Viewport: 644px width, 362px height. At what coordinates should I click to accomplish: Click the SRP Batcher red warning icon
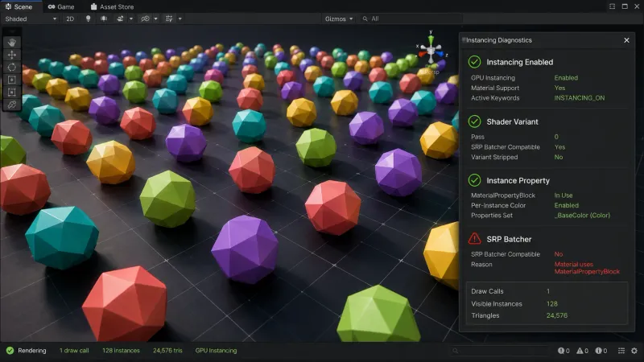tap(474, 238)
